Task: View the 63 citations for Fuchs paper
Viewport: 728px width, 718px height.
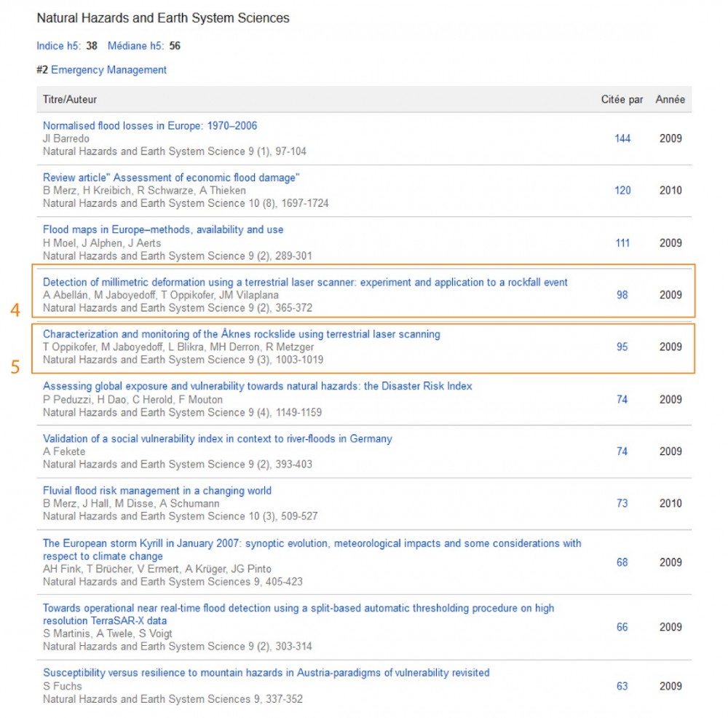Action: point(622,686)
